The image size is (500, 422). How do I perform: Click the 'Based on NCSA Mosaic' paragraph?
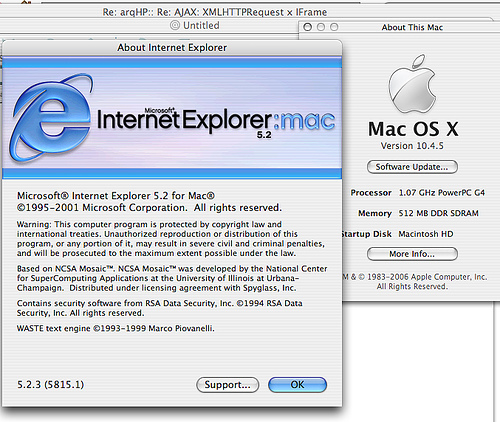pyautogui.click(x=172, y=278)
